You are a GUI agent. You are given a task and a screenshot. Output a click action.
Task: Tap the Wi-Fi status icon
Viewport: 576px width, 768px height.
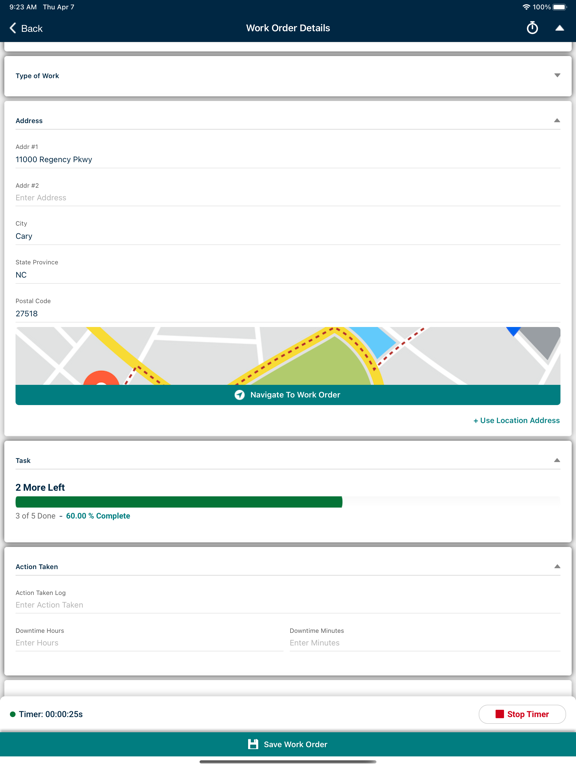coord(526,7)
